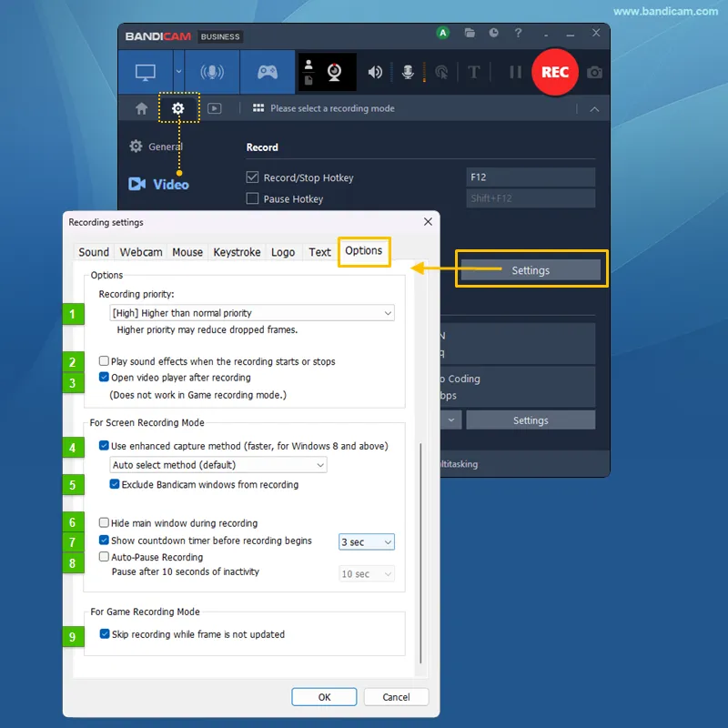Collapse the panel with the up chevron

(x=594, y=109)
